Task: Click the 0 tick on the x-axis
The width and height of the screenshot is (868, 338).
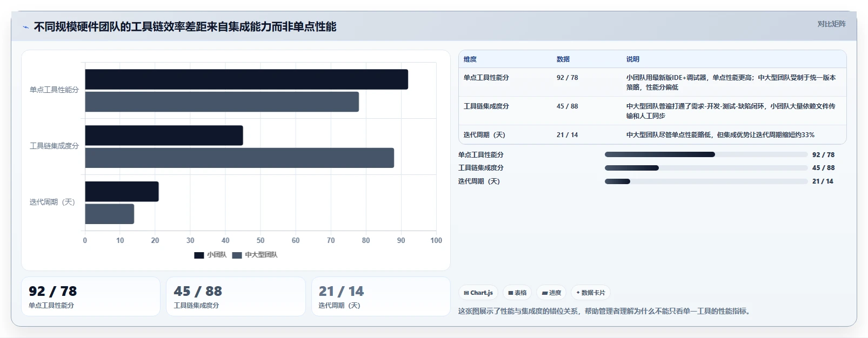Action: (85, 240)
